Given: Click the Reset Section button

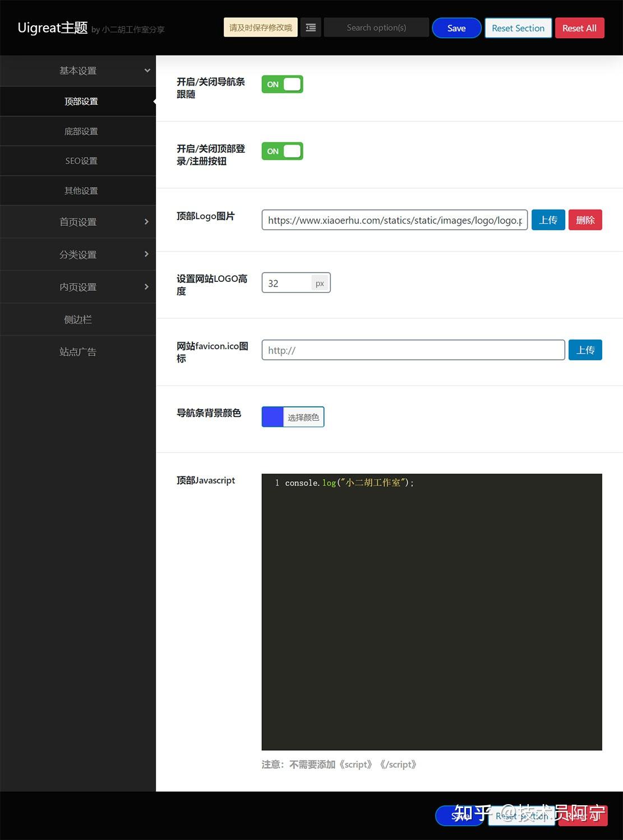Looking at the screenshot, I should tap(518, 27).
